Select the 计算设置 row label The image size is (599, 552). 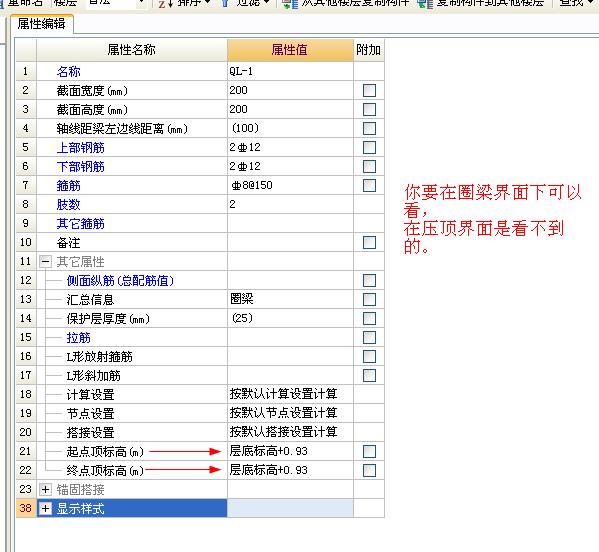coord(91,395)
